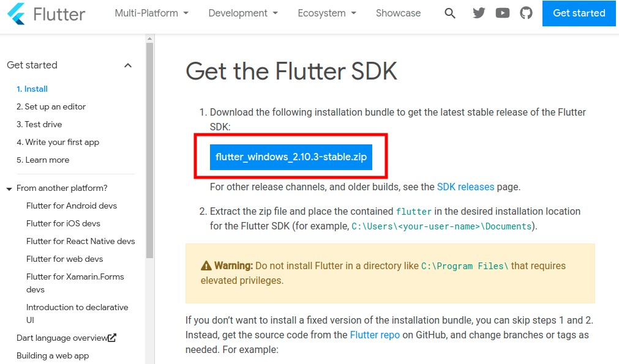Open 4. Write your first app
This screenshot has width=619, height=364.
[x=58, y=142]
